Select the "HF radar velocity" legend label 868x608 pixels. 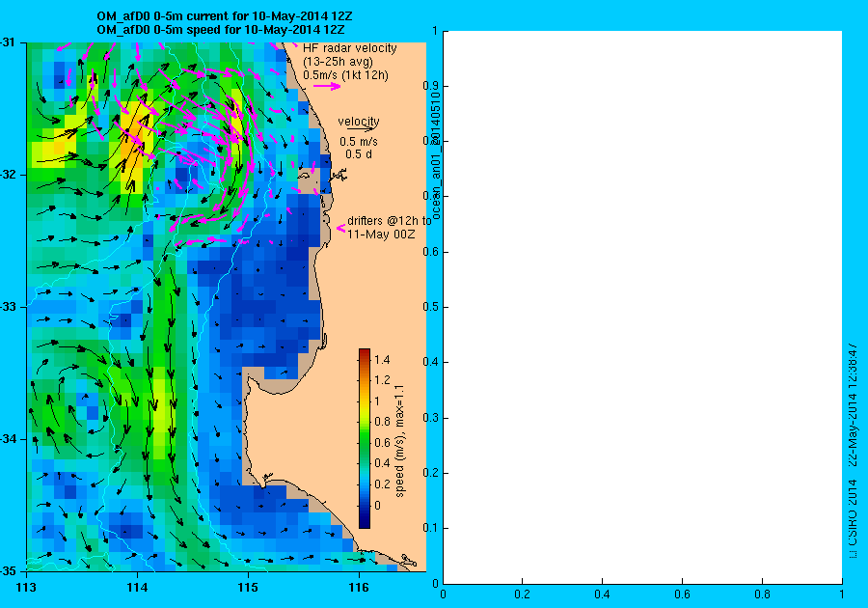pyautogui.click(x=350, y=48)
